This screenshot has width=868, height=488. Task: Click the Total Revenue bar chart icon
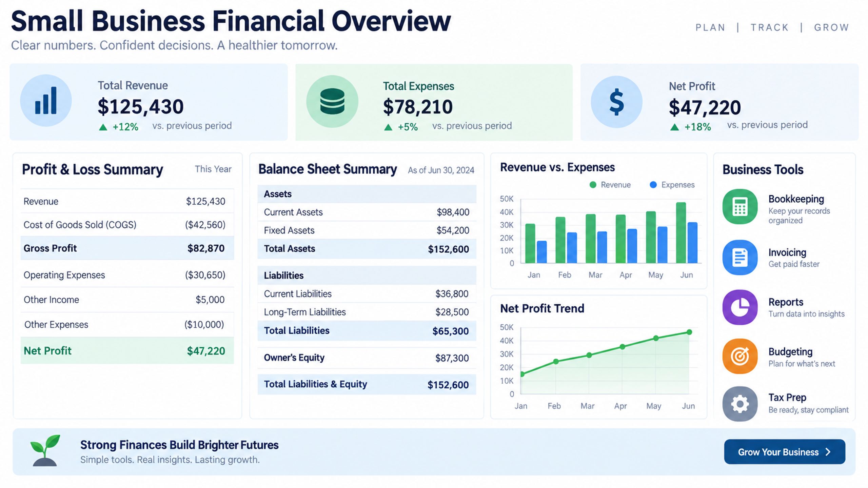click(46, 100)
